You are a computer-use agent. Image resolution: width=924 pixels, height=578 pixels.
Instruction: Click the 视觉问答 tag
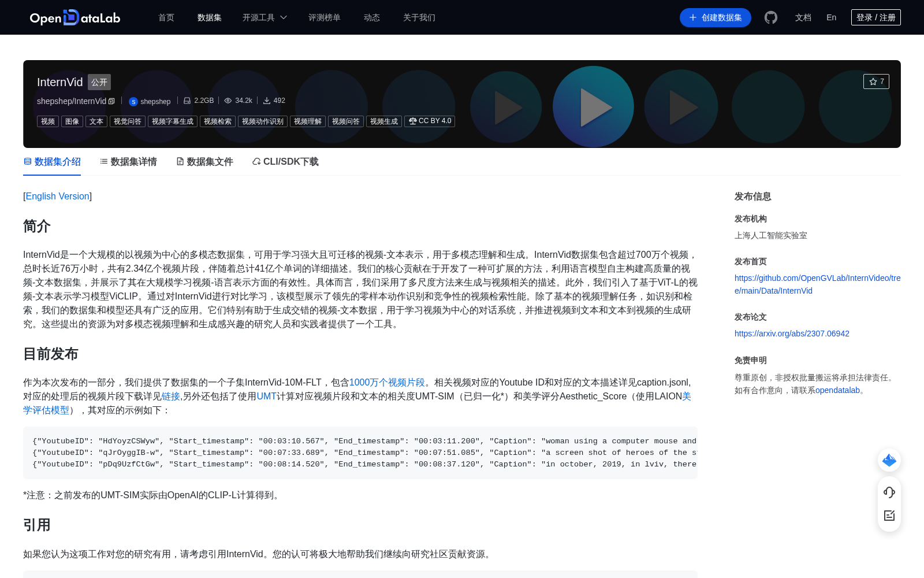click(x=128, y=121)
